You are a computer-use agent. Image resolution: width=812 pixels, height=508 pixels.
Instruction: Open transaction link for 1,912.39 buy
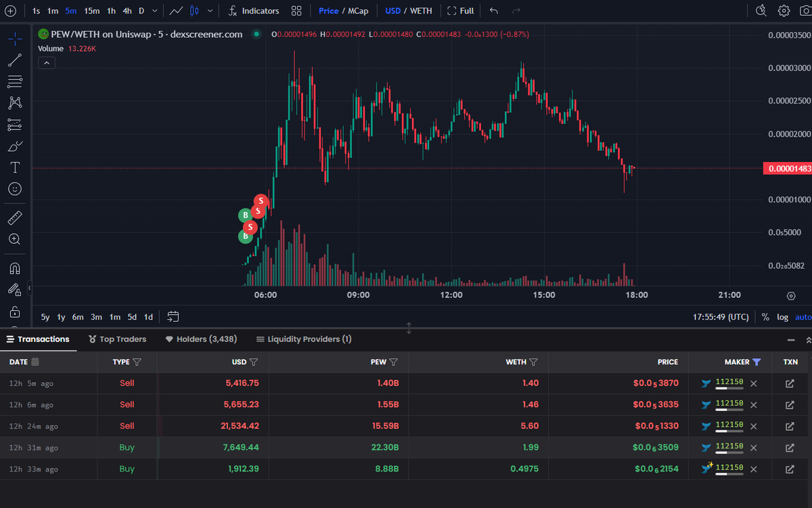click(x=790, y=469)
